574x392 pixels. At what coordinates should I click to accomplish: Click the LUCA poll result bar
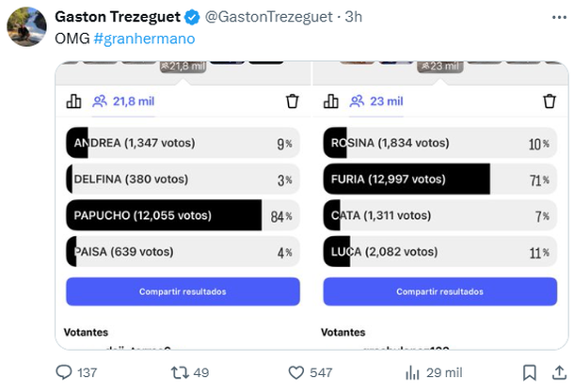[439, 251]
